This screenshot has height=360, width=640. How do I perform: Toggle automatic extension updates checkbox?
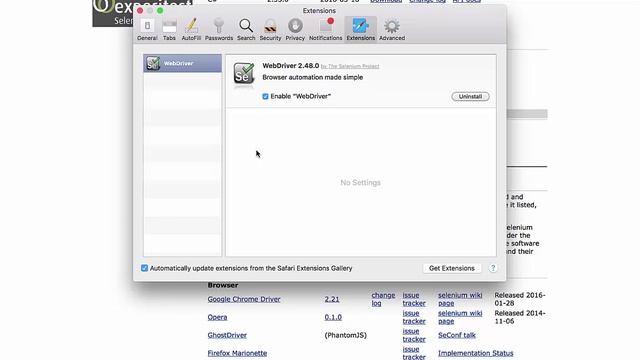point(144,268)
